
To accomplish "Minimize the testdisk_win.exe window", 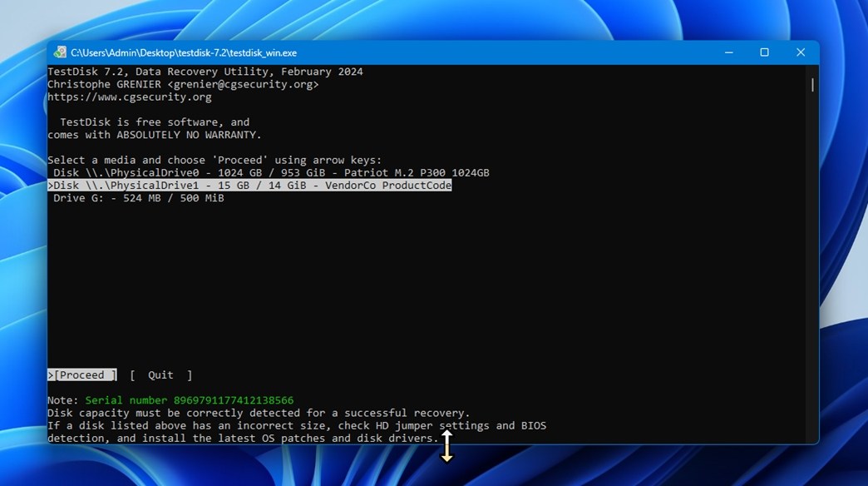I will click(x=729, y=52).
